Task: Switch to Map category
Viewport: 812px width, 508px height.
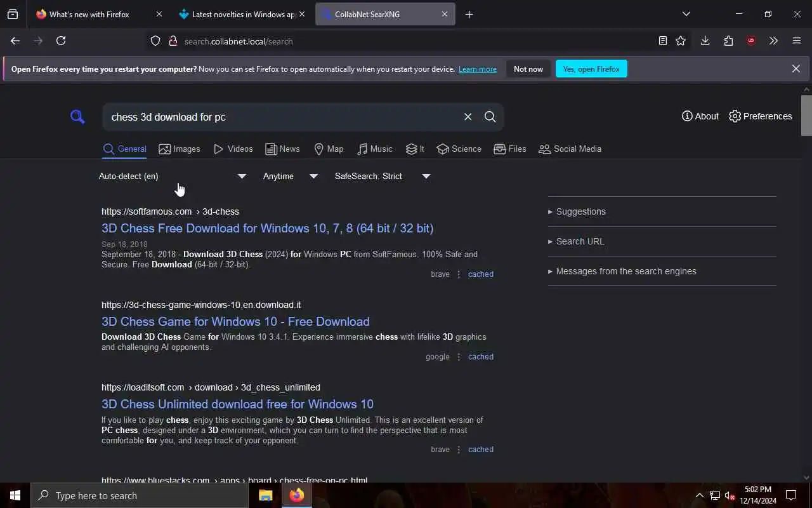Action: [329, 149]
